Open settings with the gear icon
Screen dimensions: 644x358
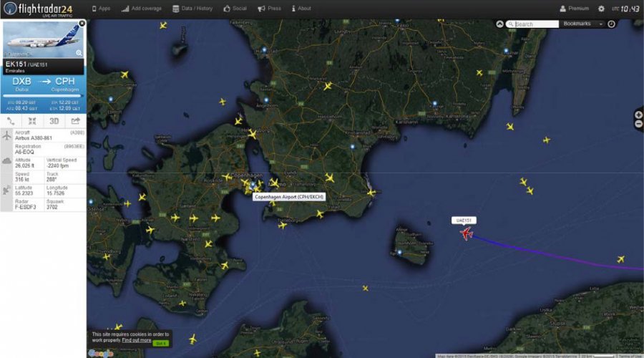tap(601, 9)
